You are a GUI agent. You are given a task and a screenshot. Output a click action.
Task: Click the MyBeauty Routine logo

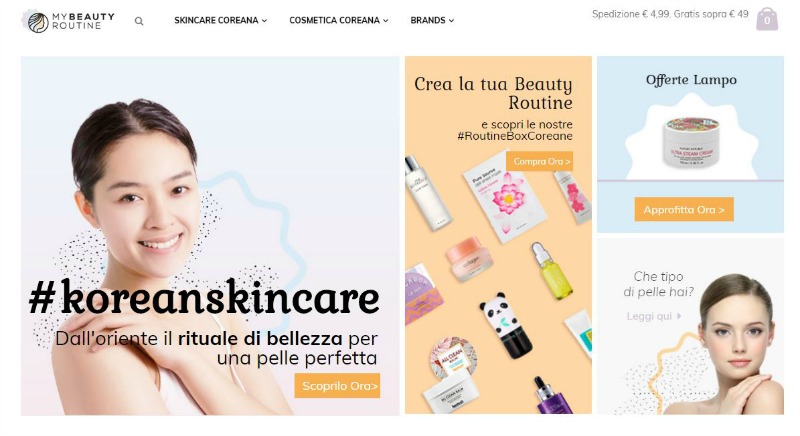click(x=68, y=21)
